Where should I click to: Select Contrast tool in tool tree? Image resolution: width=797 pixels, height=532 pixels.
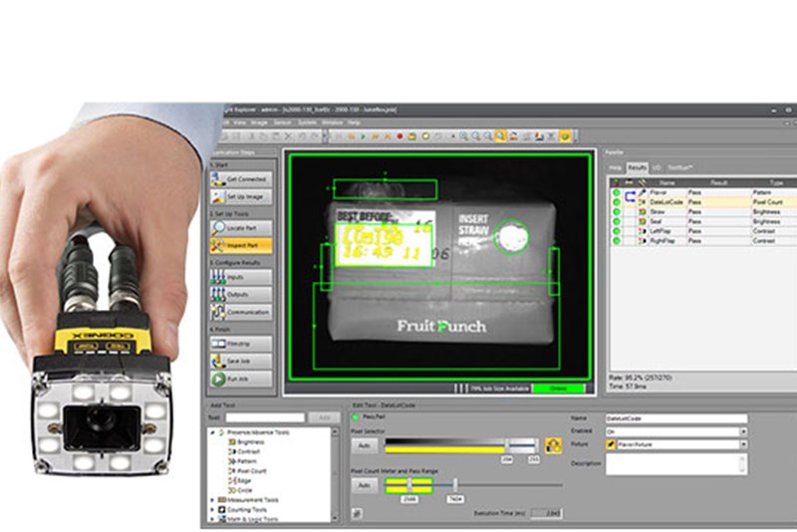(244, 451)
